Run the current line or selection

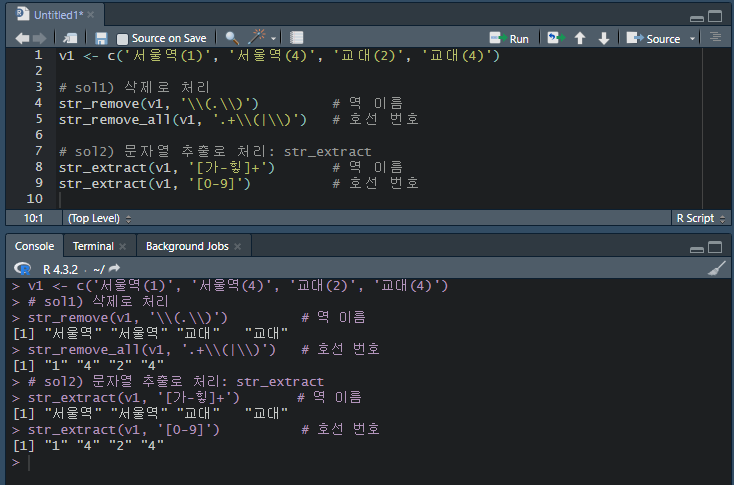point(509,38)
